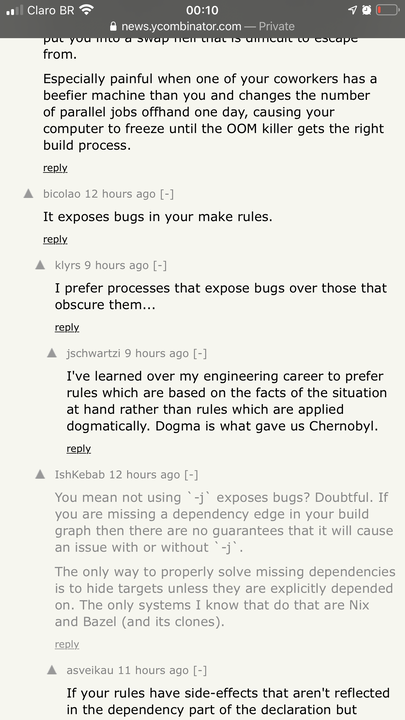Collapse bicolao's thread with [-]
This screenshot has width=405, height=720.
167,194
